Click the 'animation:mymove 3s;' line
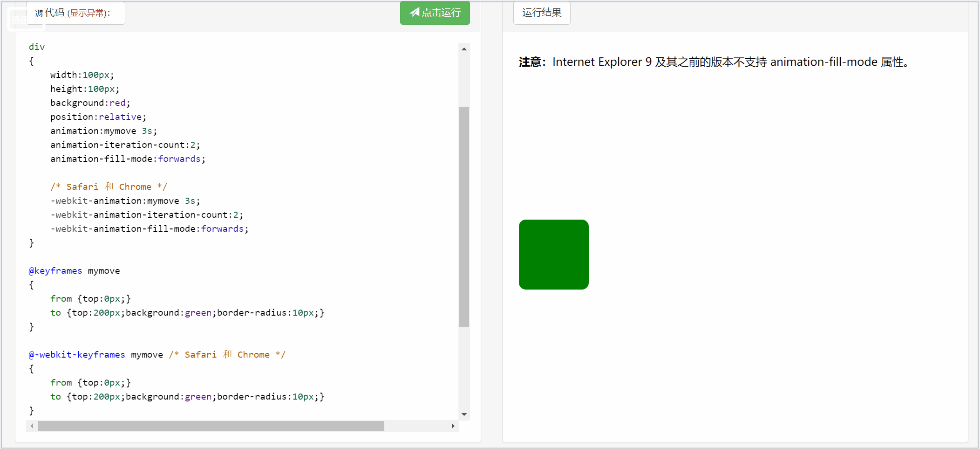 [x=103, y=131]
